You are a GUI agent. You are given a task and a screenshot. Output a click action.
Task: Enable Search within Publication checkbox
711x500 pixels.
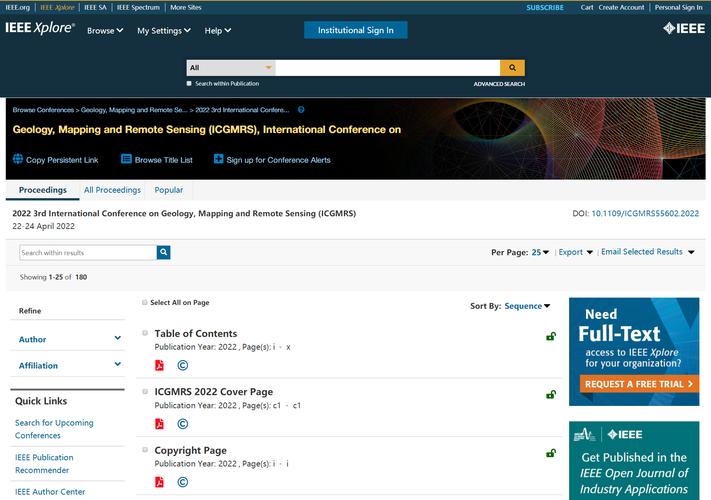(190, 84)
